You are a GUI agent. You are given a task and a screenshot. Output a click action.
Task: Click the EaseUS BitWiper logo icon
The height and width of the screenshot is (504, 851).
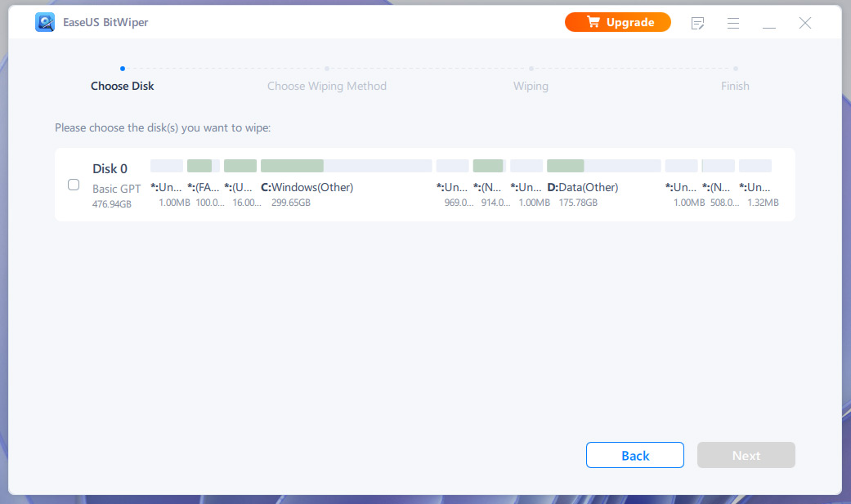click(45, 22)
